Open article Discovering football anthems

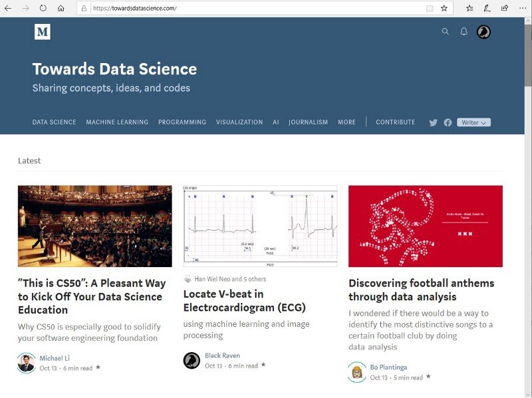(421, 290)
